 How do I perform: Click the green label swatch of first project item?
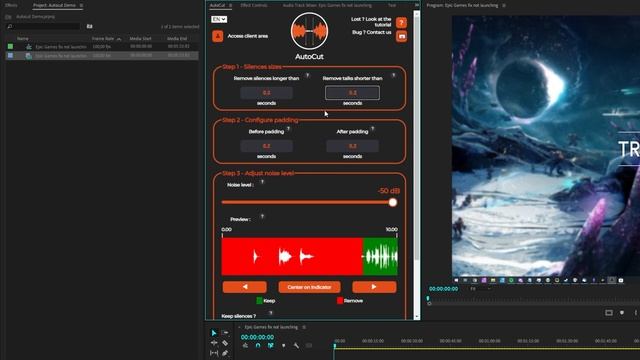point(10,47)
